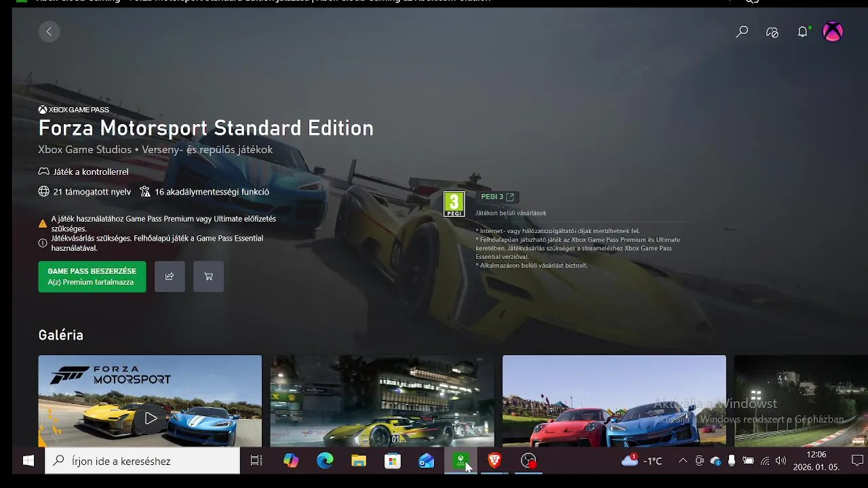Open the PEGI 3 external link
Screen dimensions: 868x488
tap(498, 197)
